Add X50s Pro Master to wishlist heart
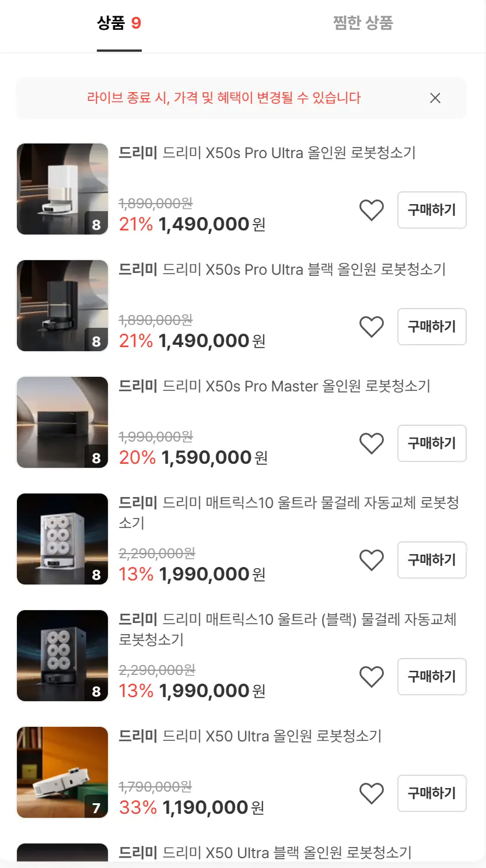The height and width of the screenshot is (868, 486). (371, 443)
